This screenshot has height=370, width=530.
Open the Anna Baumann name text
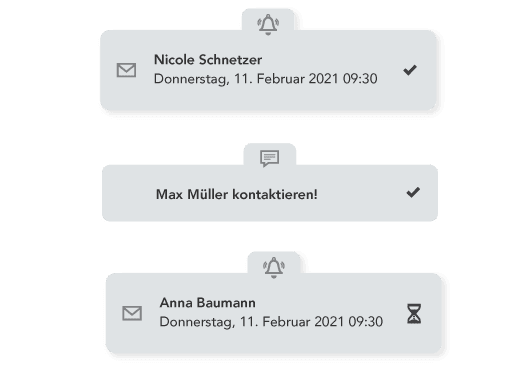point(208,303)
